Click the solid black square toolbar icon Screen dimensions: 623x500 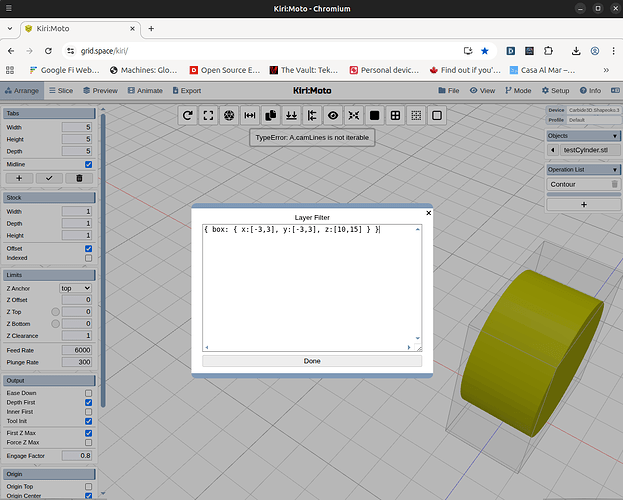(x=374, y=116)
